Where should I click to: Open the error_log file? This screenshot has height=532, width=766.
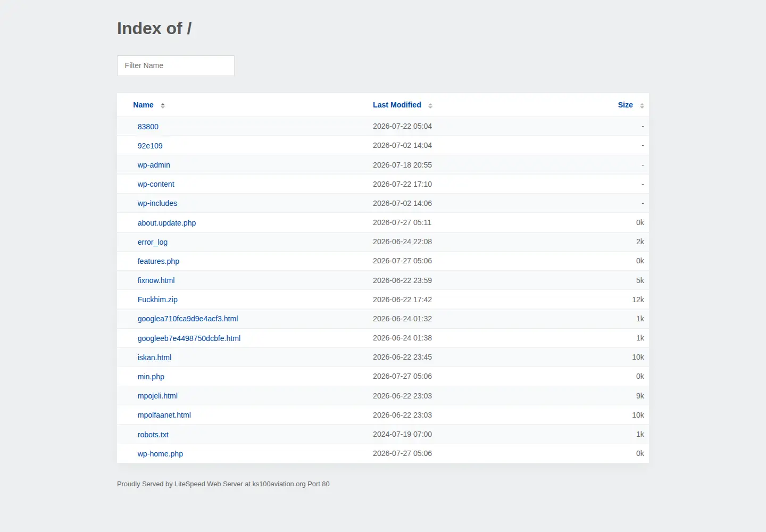pos(153,242)
